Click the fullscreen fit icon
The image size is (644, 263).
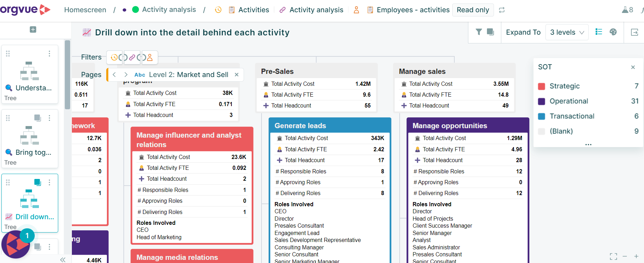tap(614, 256)
